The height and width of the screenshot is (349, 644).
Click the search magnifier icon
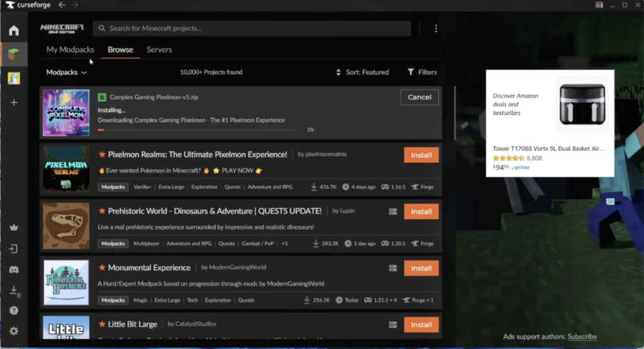coord(102,28)
